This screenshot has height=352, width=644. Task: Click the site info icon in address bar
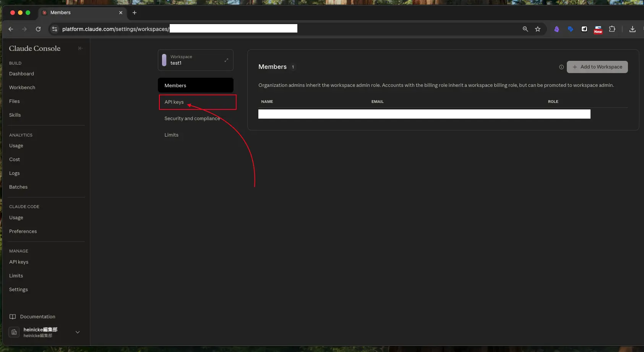(x=55, y=29)
